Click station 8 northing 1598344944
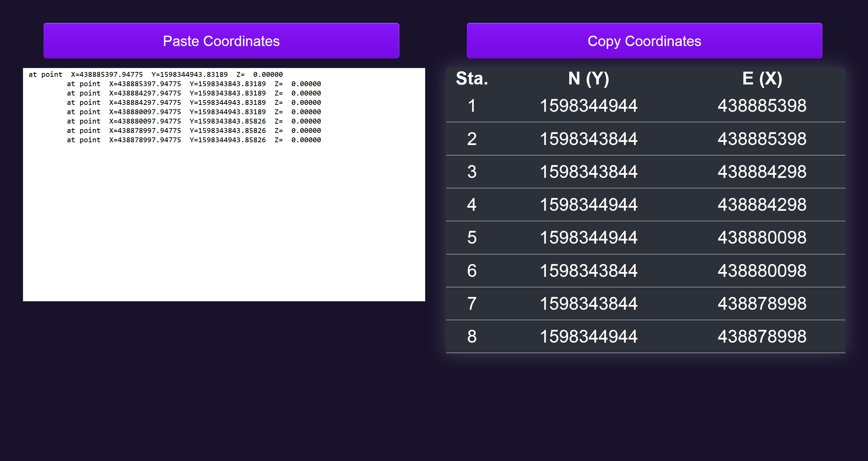The height and width of the screenshot is (461, 868). 589,336
